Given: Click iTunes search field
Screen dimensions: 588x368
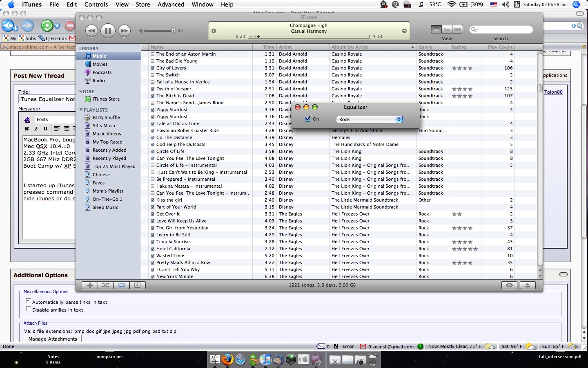Looking at the screenshot, I should pos(501,29).
